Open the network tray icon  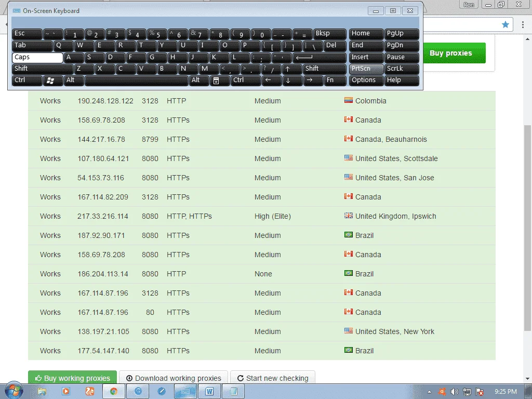click(x=467, y=392)
